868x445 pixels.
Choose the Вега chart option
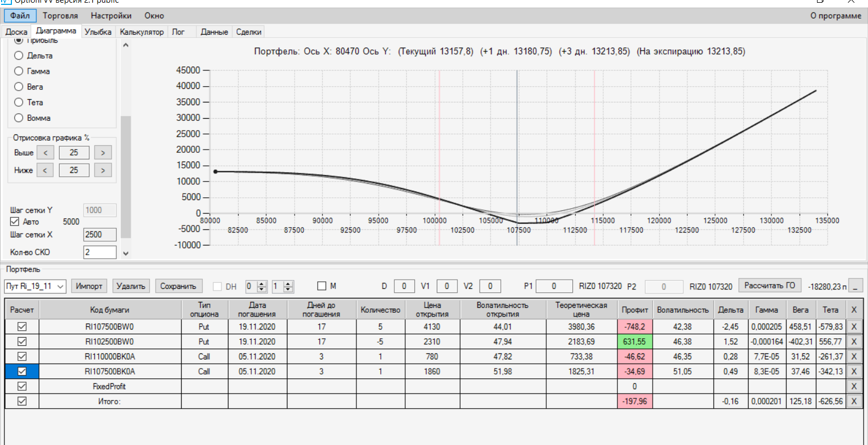click(18, 87)
